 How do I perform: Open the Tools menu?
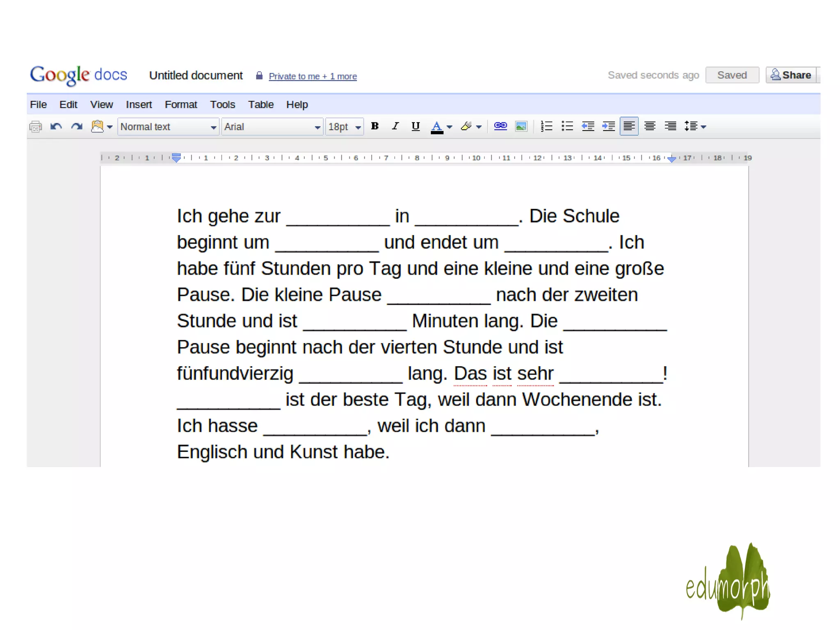[222, 105]
